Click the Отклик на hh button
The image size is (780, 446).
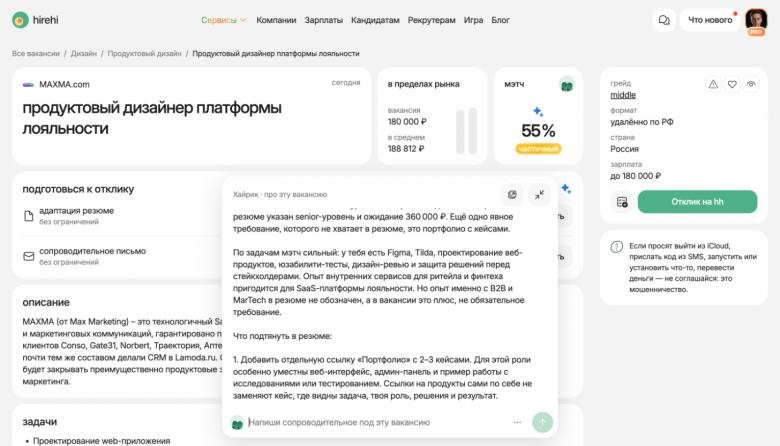[x=697, y=202]
